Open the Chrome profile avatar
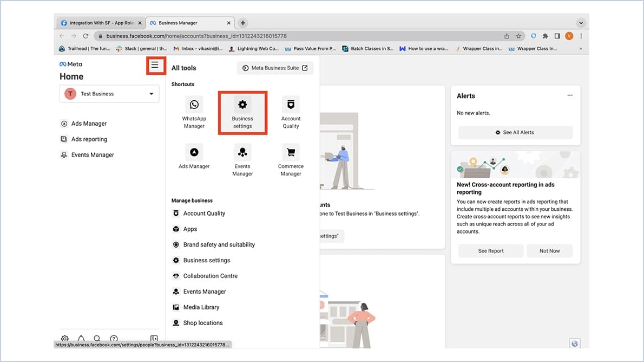The height and width of the screenshot is (362, 644). pyautogui.click(x=569, y=36)
